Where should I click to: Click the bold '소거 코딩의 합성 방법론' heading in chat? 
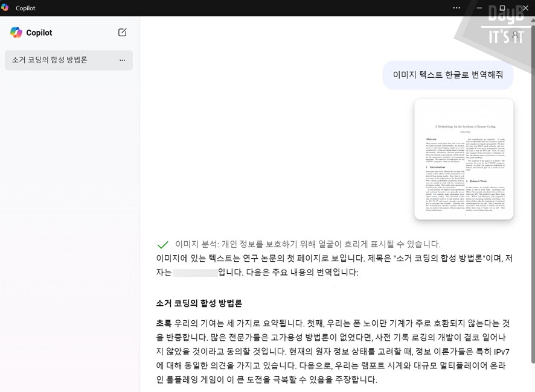(x=199, y=303)
